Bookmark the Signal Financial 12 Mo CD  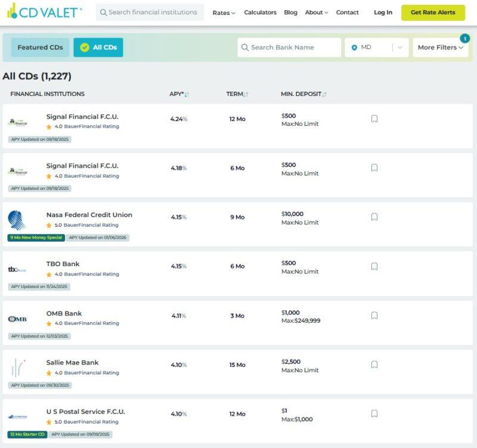tap(374, 119)
